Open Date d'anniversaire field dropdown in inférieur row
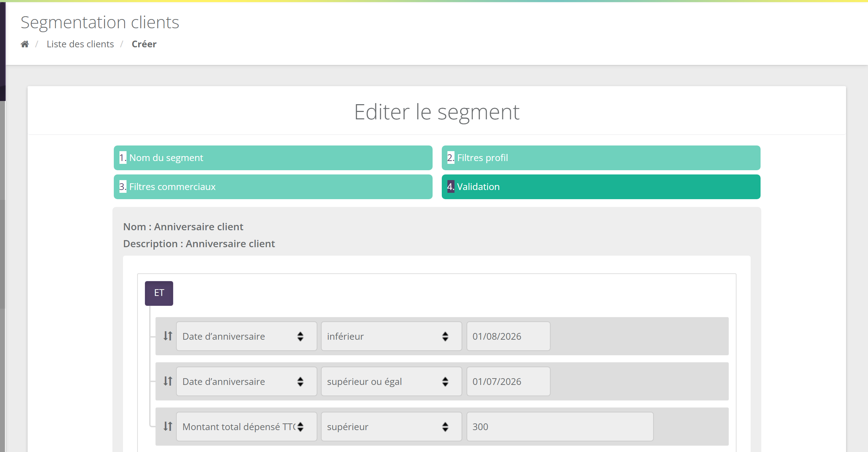Viewport: 868px width, 452px height. tap(247, 336)
